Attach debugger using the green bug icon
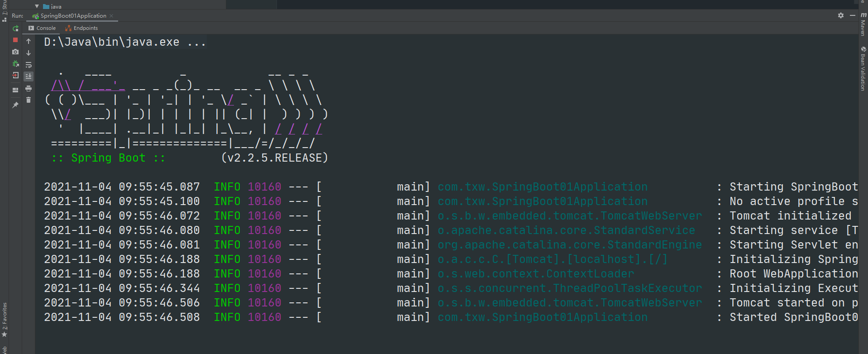Viewport: 868px width, 354px height. tap(15, 64)
